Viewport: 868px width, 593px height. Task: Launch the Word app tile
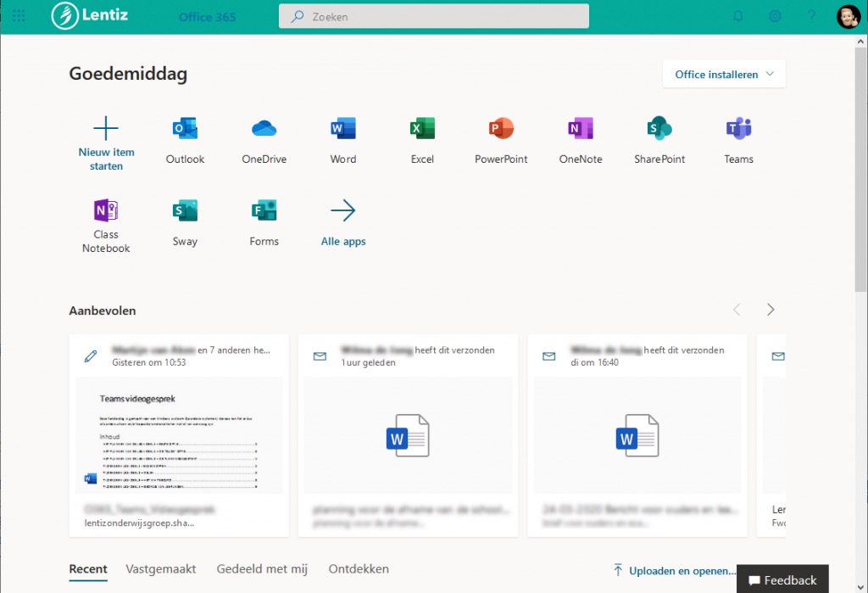coord(343,140)
